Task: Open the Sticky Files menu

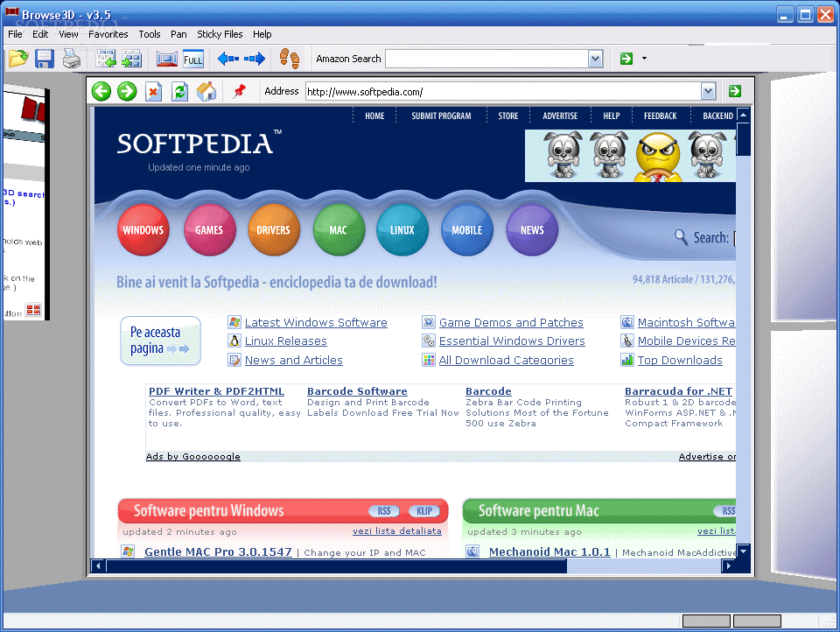Action: pos(220,34)
